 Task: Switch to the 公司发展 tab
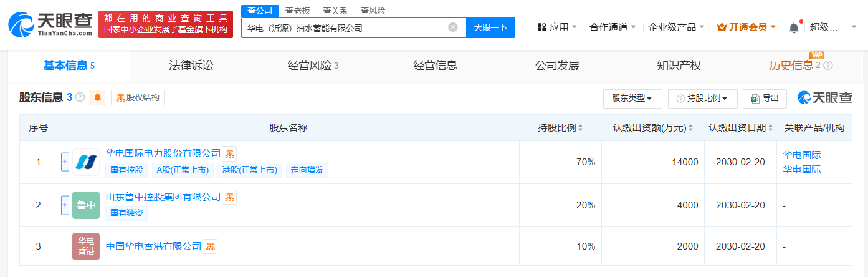tap(557, 66)
